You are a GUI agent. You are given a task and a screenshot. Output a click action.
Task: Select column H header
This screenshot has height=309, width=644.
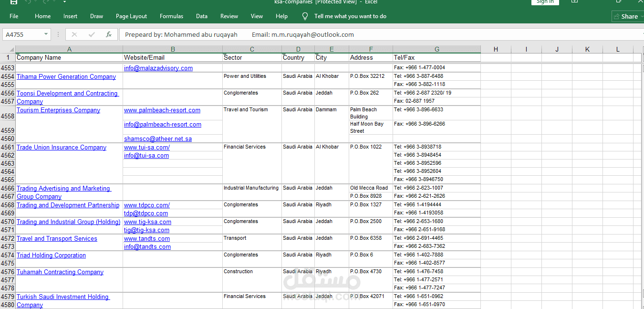[x=496, y=49]
